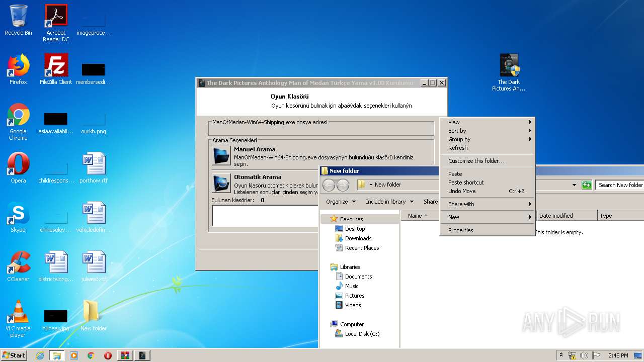Open VLC media player desktop shortcut
Viewport: 644px width, 362px height.
(x=18, y=319)
